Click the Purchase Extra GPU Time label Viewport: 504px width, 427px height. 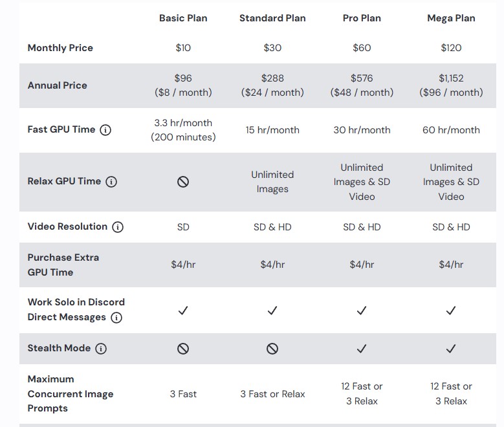tap(63, 265)
